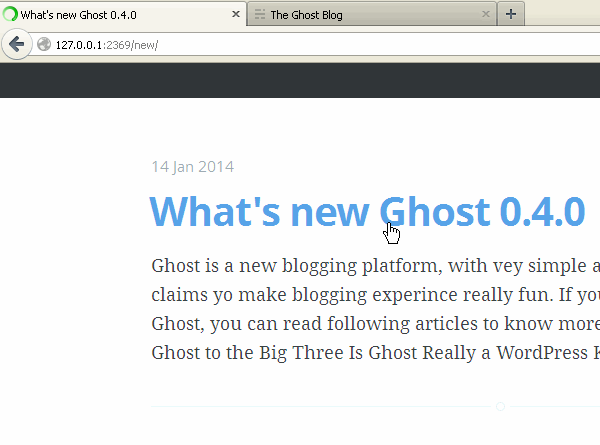Select the What's new Ghost 0.4.0 tab

(x=123, y=14)
